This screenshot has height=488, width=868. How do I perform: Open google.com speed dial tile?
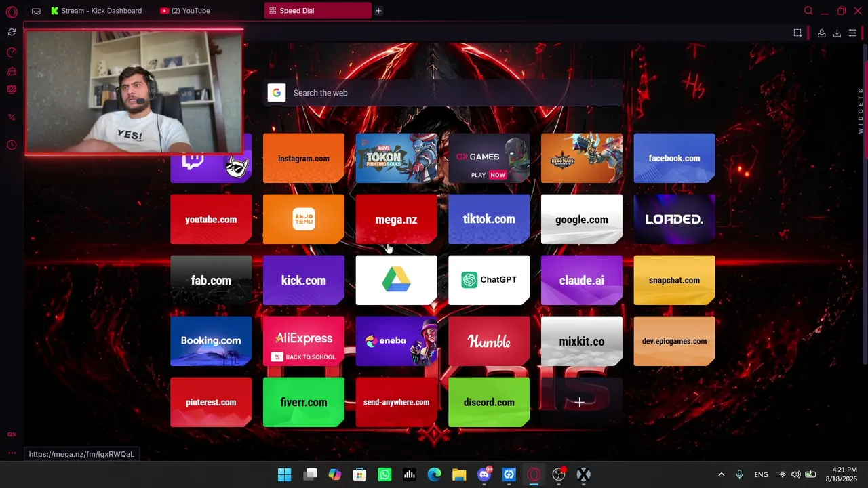582,219
